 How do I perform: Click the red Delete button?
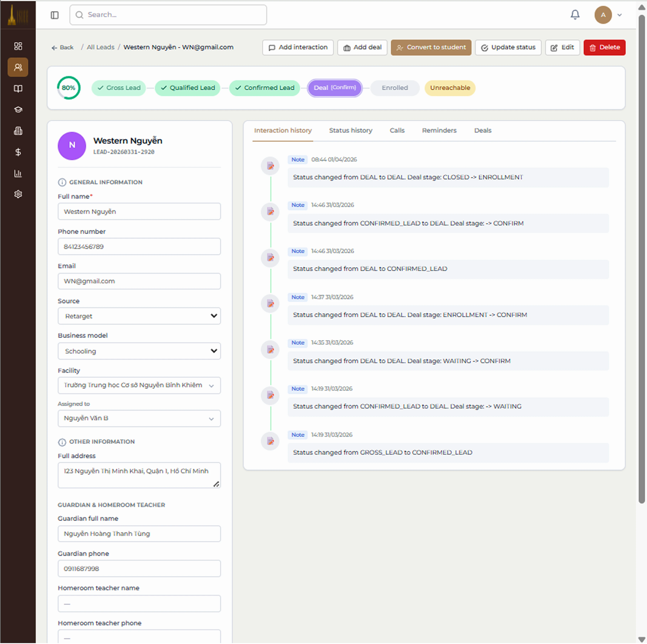[604, 47]
